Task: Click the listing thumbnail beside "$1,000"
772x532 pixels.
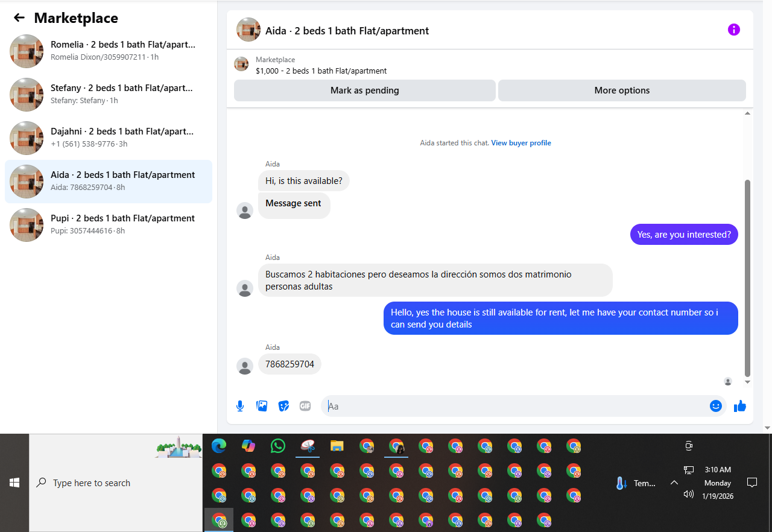Action: [x=241, y=64]
